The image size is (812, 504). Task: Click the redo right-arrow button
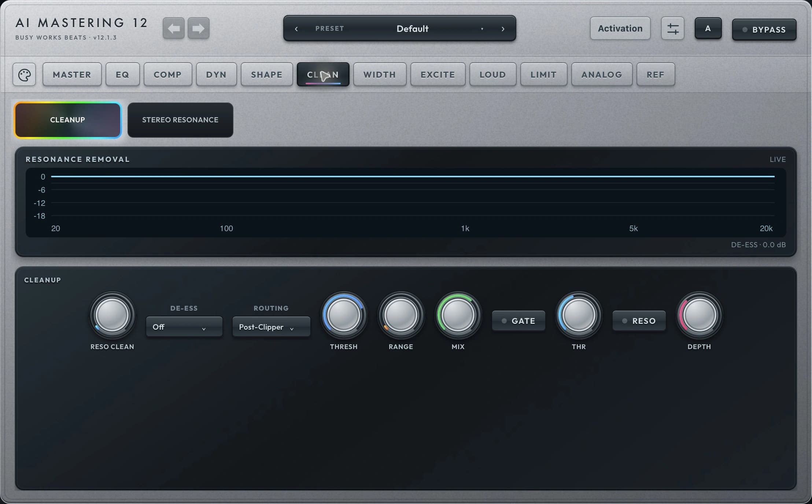199,28
